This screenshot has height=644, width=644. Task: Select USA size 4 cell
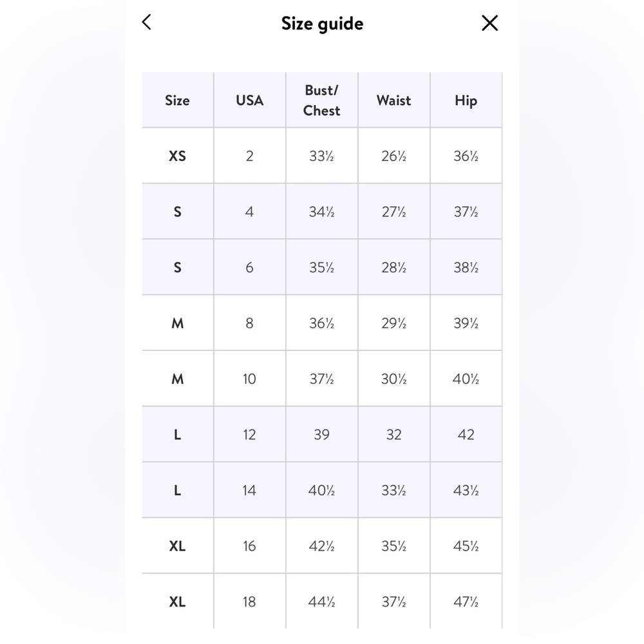point(250,212)
